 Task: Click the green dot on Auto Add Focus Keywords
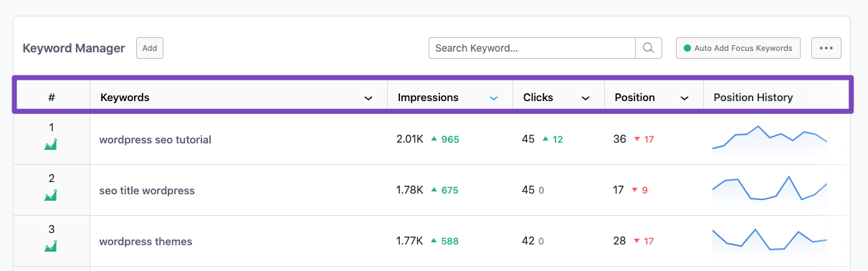point(687,49)
